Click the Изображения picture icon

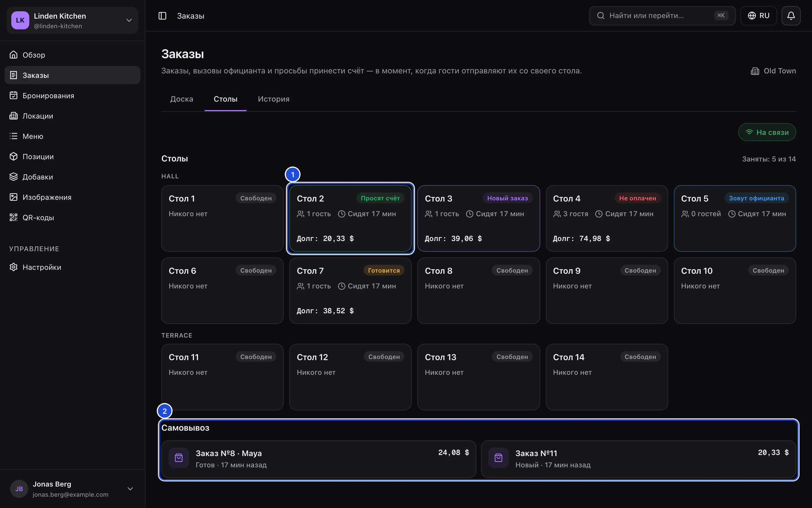[x=14, y=197]
